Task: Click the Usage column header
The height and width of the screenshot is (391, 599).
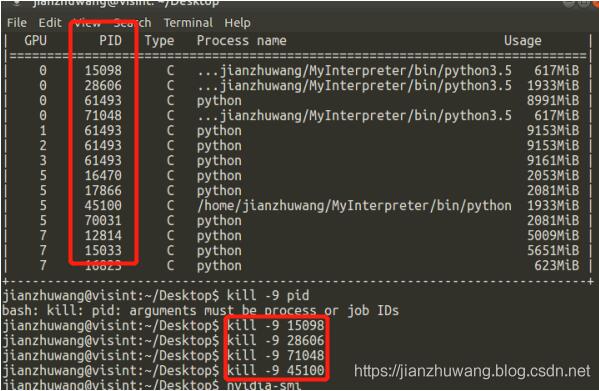Action: tap(523, 40)
